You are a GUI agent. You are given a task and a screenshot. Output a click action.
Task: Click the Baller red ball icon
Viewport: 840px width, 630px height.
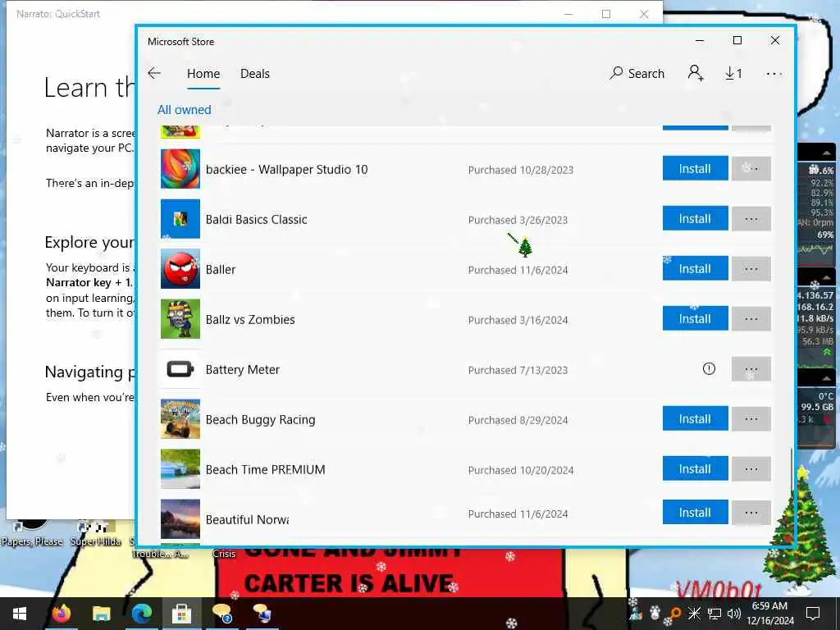pos(180,269)
